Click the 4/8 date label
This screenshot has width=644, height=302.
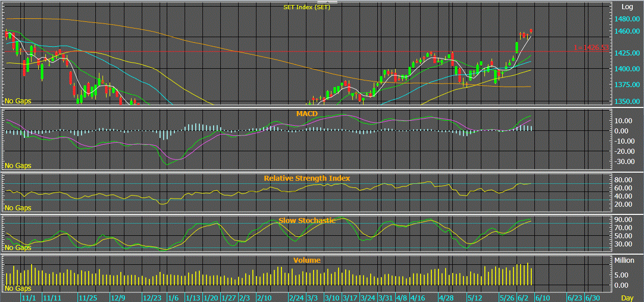tap(401, 297)
